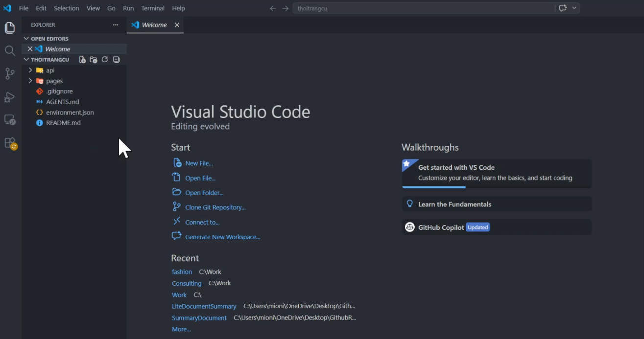Click the New File... link
644x339 pixels.
tap(199, 163)
